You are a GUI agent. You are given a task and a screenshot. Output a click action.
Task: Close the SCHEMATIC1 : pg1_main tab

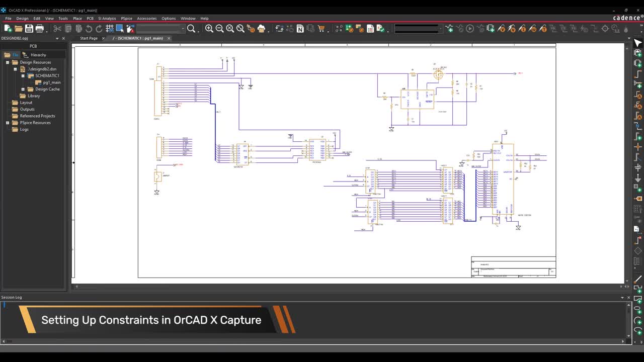pos(169,38)
